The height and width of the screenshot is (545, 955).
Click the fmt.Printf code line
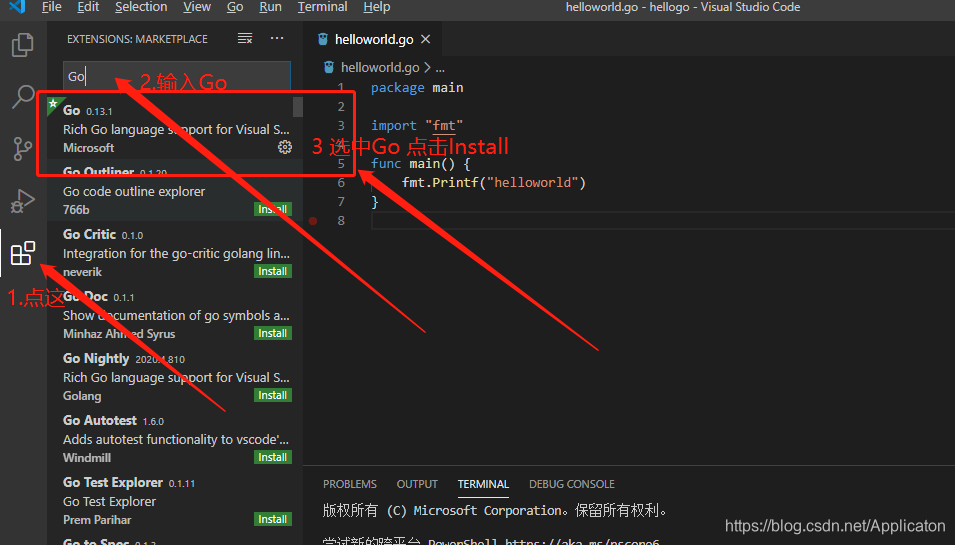point(493,183)
